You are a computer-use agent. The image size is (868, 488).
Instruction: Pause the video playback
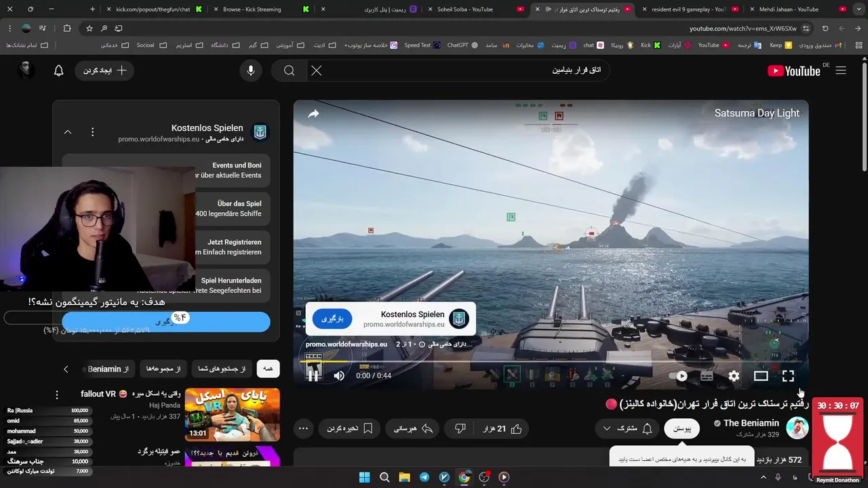point(313,375)
